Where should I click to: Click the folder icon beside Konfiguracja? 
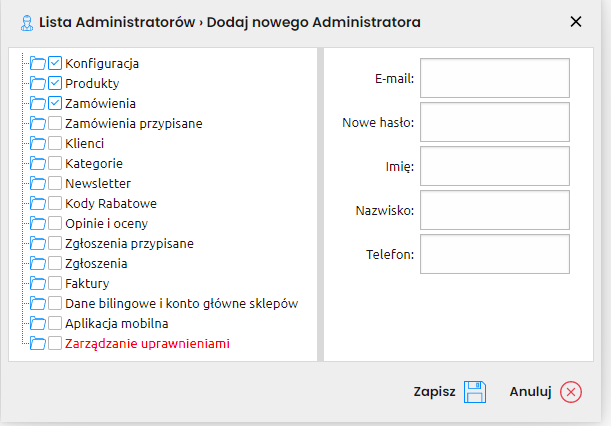pos(38,63)
